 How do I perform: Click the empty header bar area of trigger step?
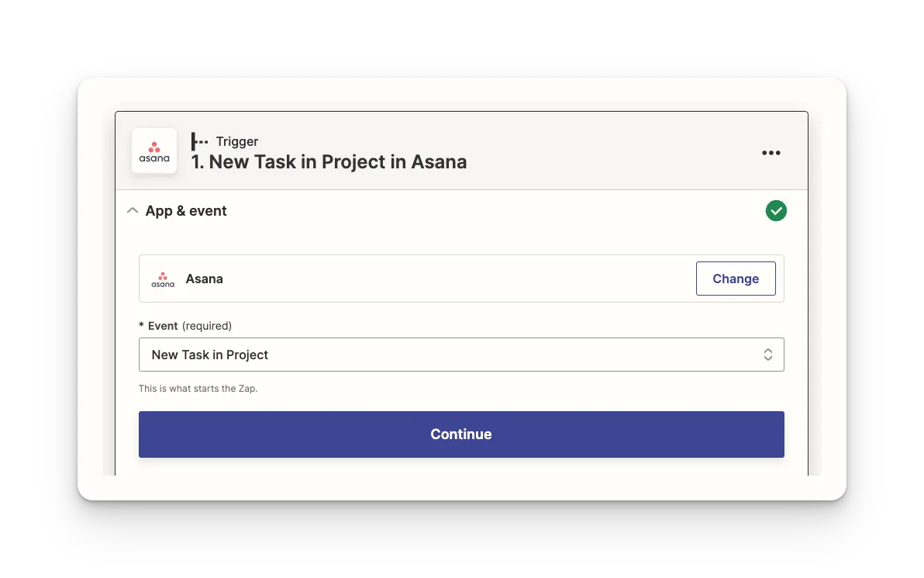point(613,151)
